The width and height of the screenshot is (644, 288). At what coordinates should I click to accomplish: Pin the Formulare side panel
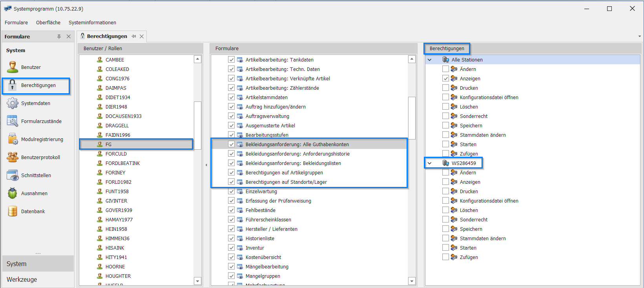(59, 36)
